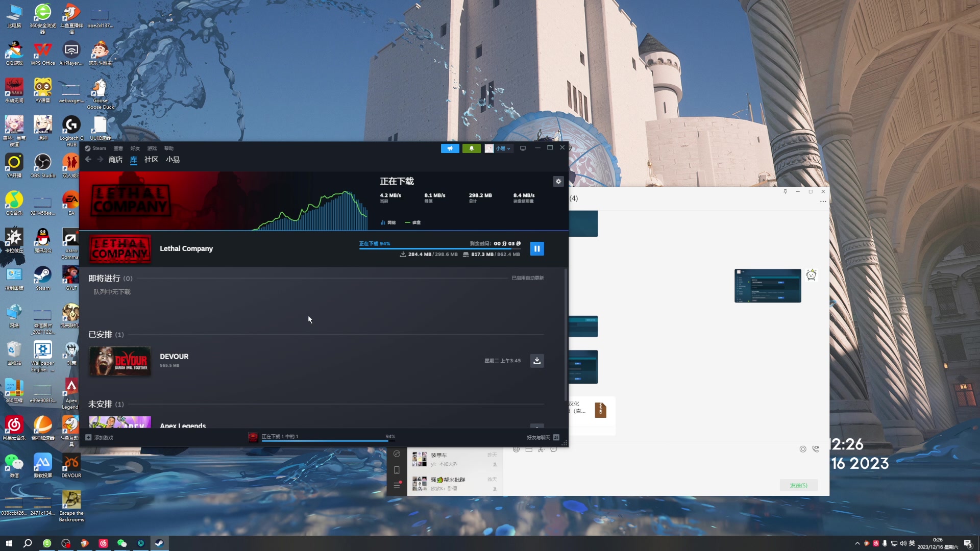Click the 已启用自动更新 auto-update label

click(x=528, y=278)
